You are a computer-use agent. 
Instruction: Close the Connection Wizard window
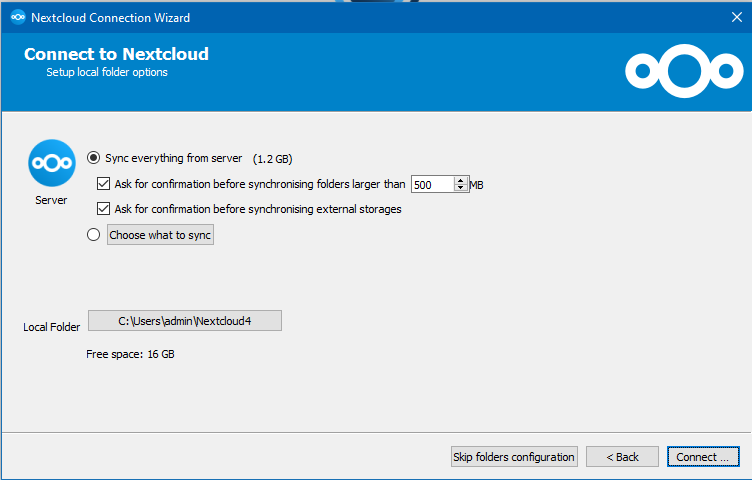pyautogui.click(x=736, y=17)
